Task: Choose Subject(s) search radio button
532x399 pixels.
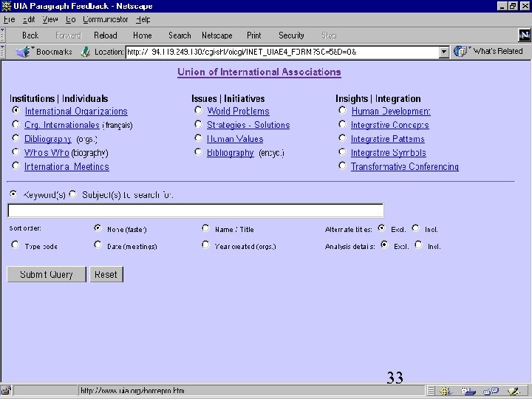Action: (x=72, y=194)
